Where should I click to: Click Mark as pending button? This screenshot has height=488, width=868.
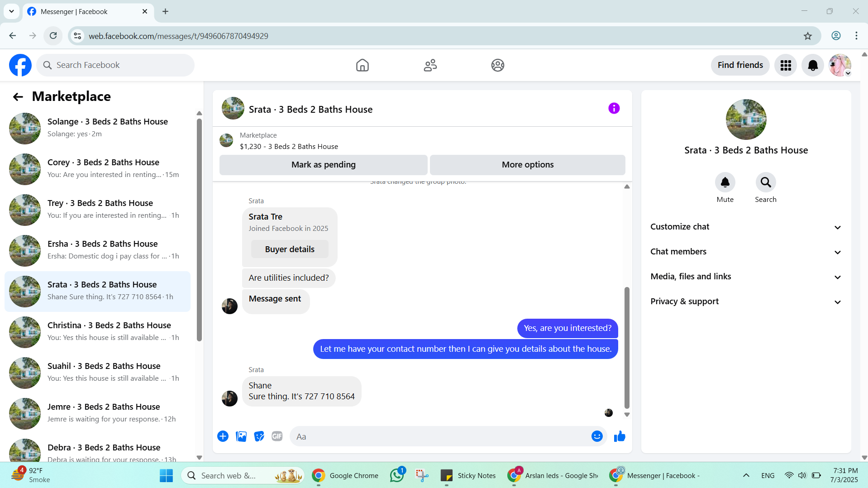pos(323,165)
